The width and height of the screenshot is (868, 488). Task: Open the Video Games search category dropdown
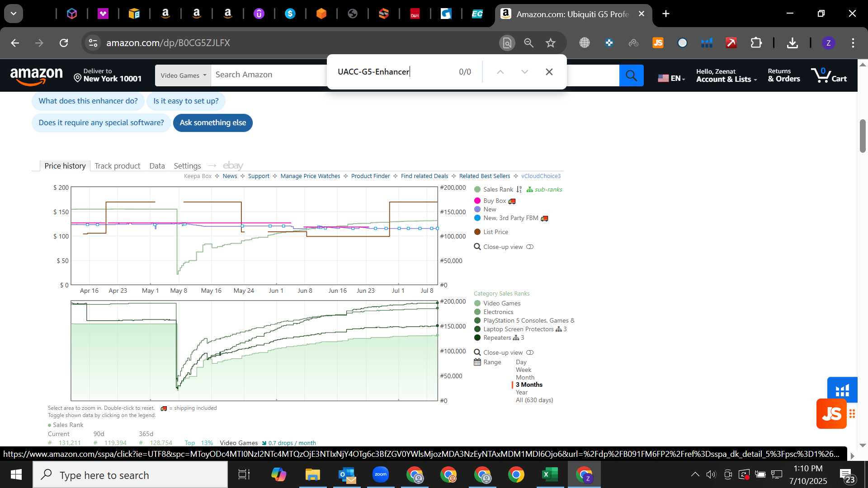(x=183, y=75)
